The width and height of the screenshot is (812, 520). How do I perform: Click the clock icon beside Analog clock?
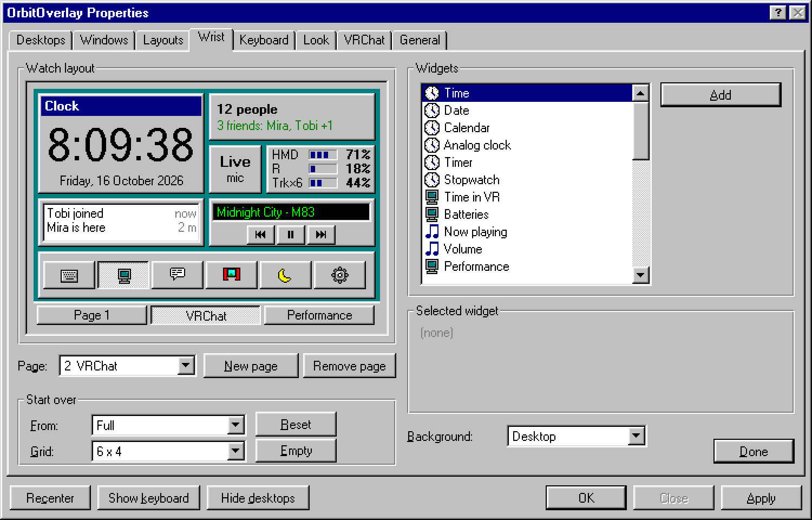coord(432,145)
